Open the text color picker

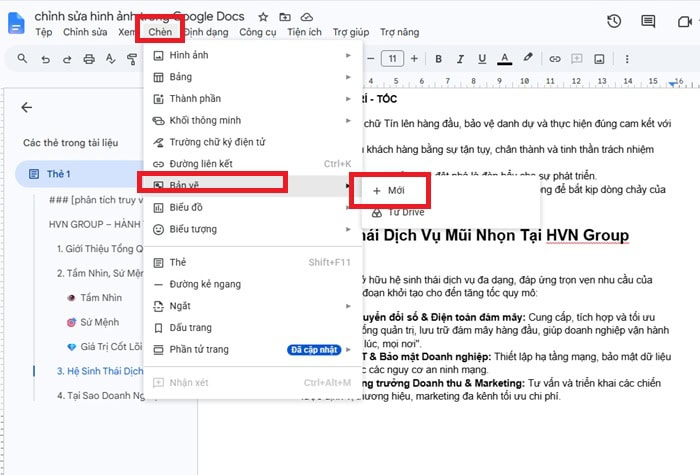[504, 59]
